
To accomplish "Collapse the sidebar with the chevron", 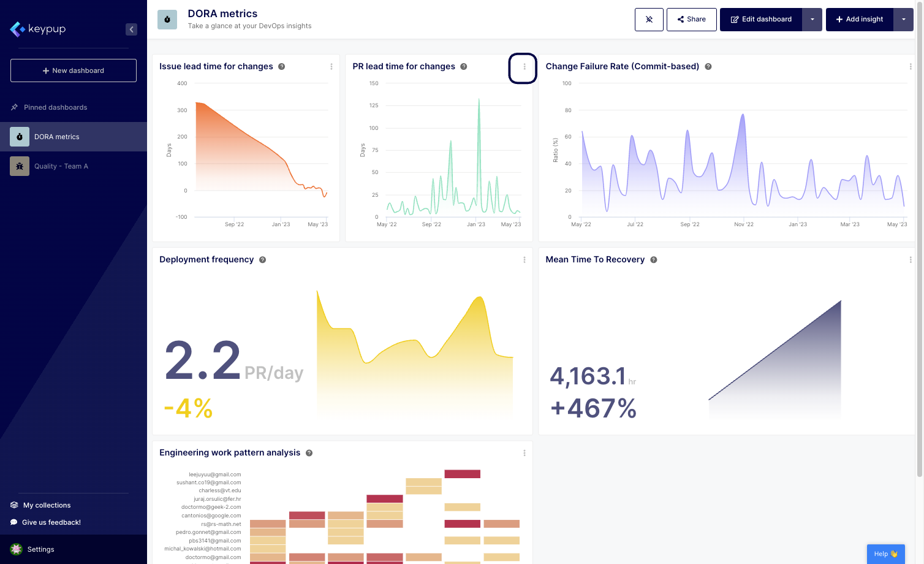I will (131, 29).
